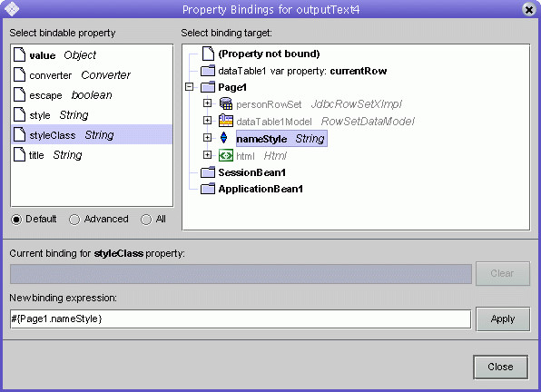Click the table model icon for dataTable1Model

(x=226, y=121)
